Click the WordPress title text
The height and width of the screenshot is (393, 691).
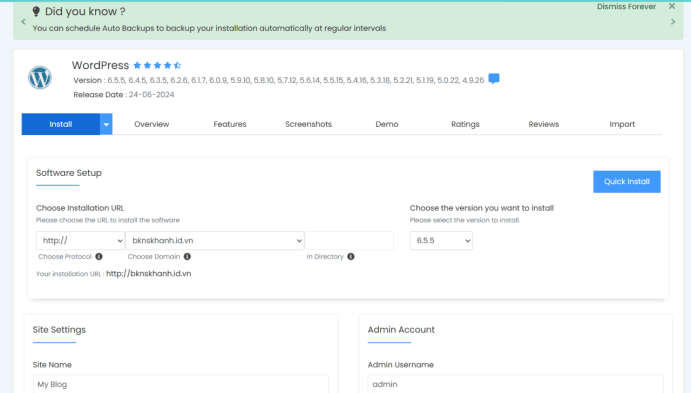pyautogui.click(x=100, y=65)
